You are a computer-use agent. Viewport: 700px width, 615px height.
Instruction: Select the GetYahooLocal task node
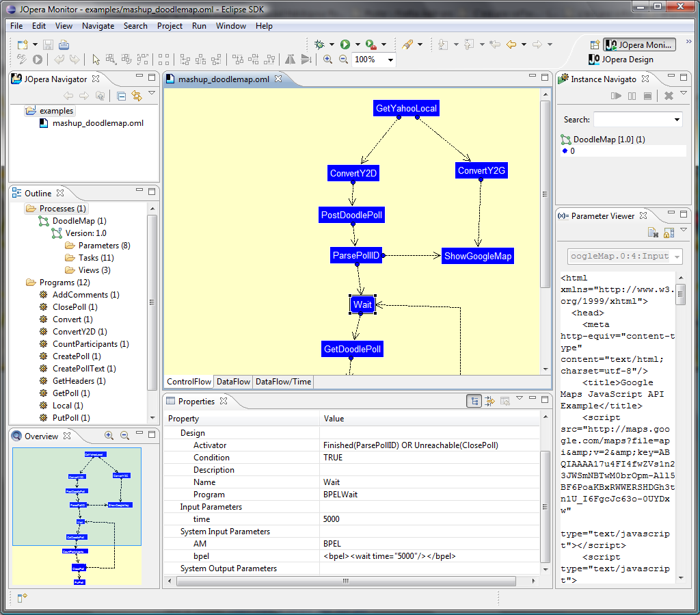coord(406,108)
